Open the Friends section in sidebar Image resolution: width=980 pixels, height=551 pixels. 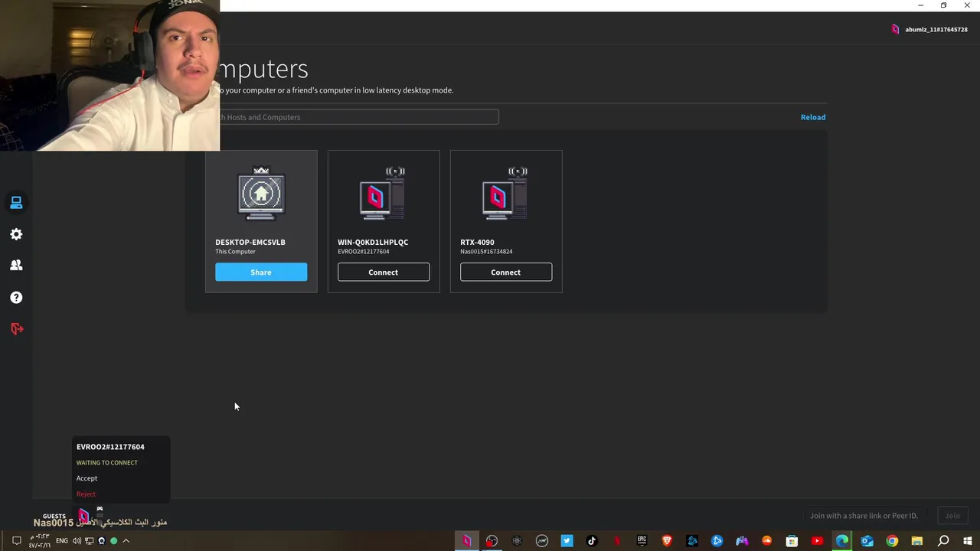tap(16, 265)
